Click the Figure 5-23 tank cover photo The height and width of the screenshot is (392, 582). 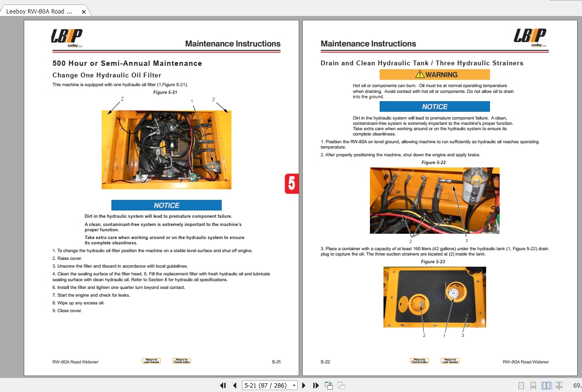pyautogui.click(x=435, y=297)
